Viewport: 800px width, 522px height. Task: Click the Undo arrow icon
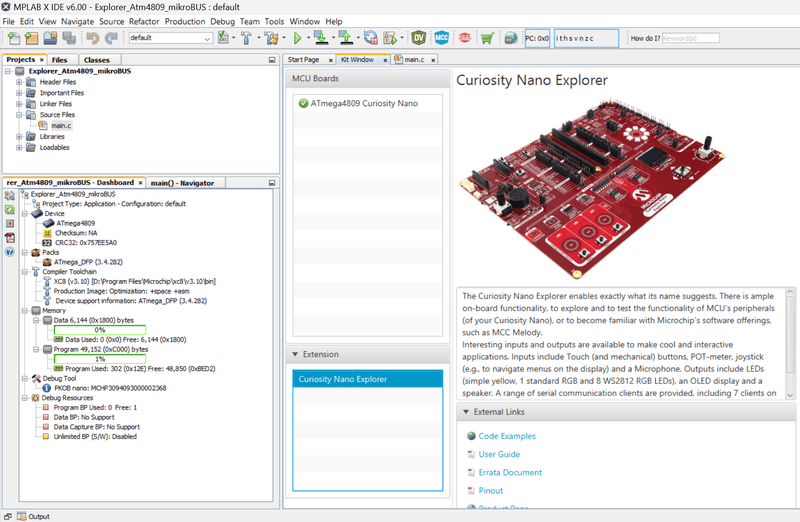click(x=93, y=38)
